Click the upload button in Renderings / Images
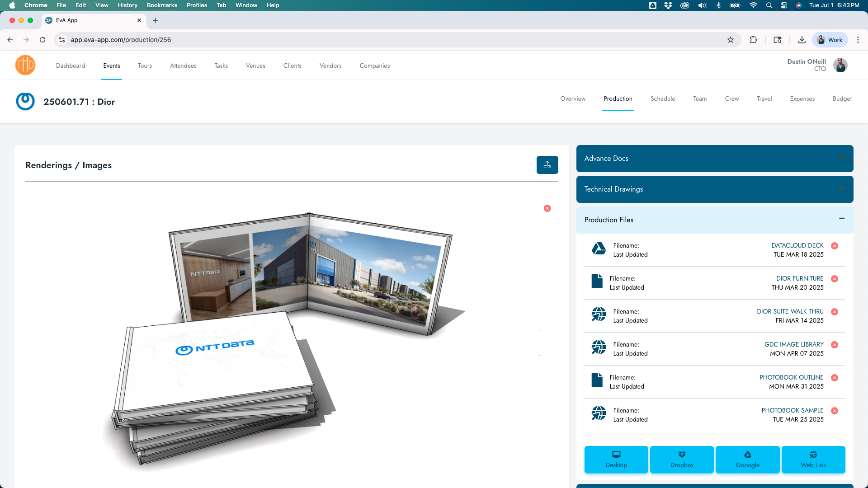 (547, 165)
